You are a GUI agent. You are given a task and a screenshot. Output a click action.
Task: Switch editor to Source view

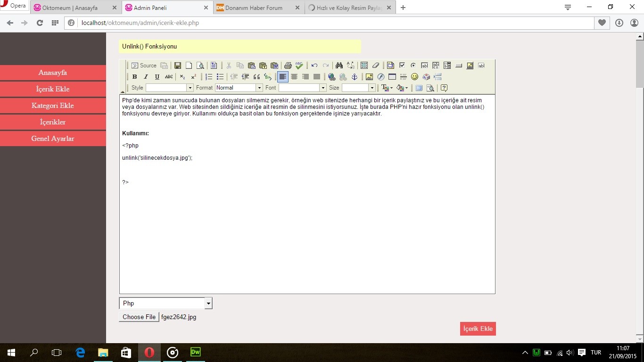144,66
